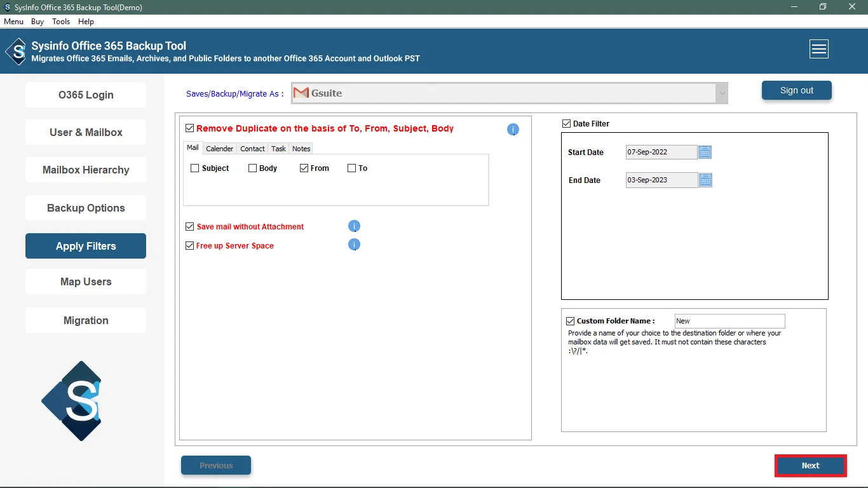Image resolution: width=868 pixels, height=488 pixels.
Task: Click info icon beside Remove Duplicate option
Action: tap(513, 130)
